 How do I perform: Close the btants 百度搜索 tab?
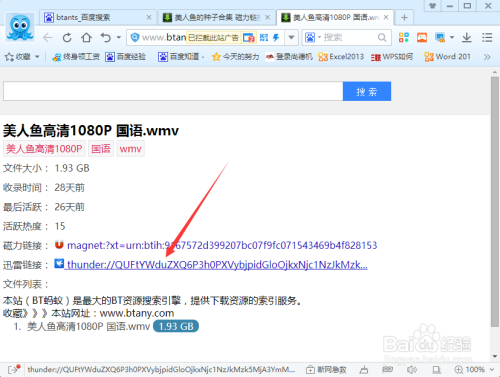149,17
